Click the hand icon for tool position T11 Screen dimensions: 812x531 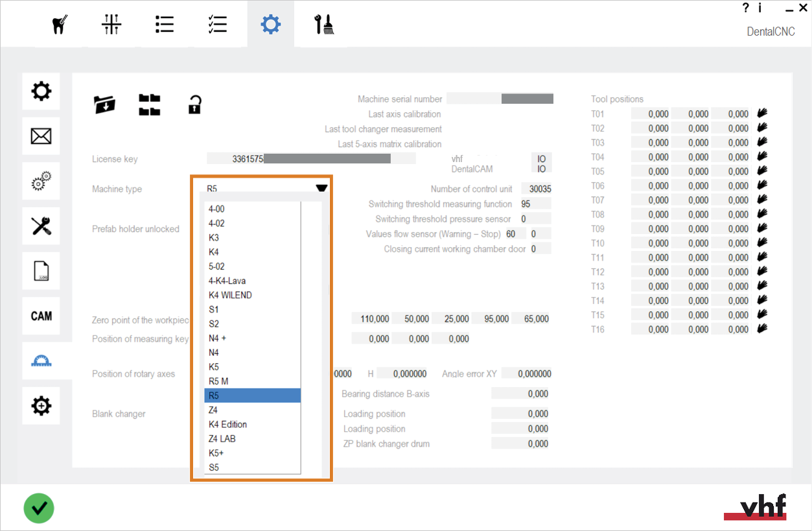762,257
